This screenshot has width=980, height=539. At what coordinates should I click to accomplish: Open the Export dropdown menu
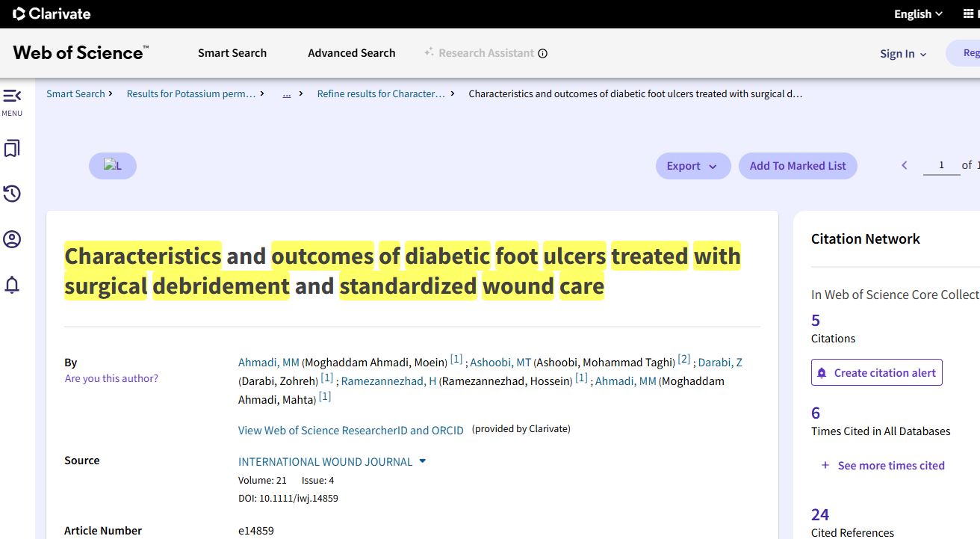pyautogui.click(x=692, y=166)
